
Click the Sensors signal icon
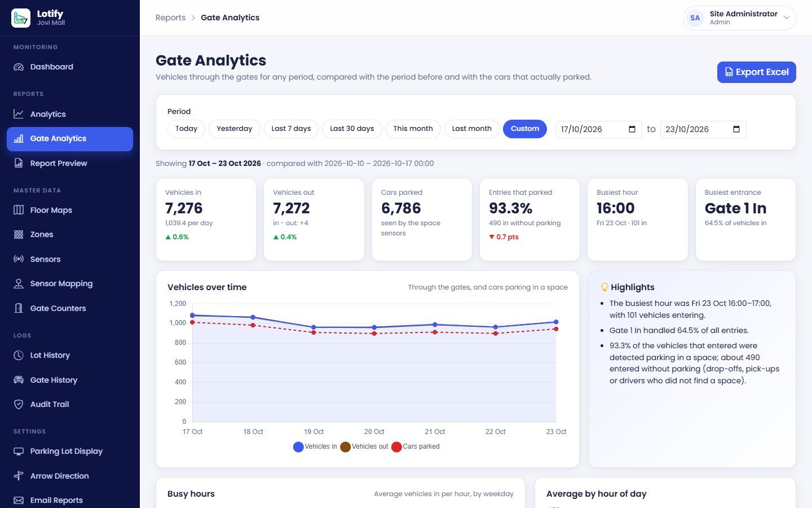(x=19, y=259)
